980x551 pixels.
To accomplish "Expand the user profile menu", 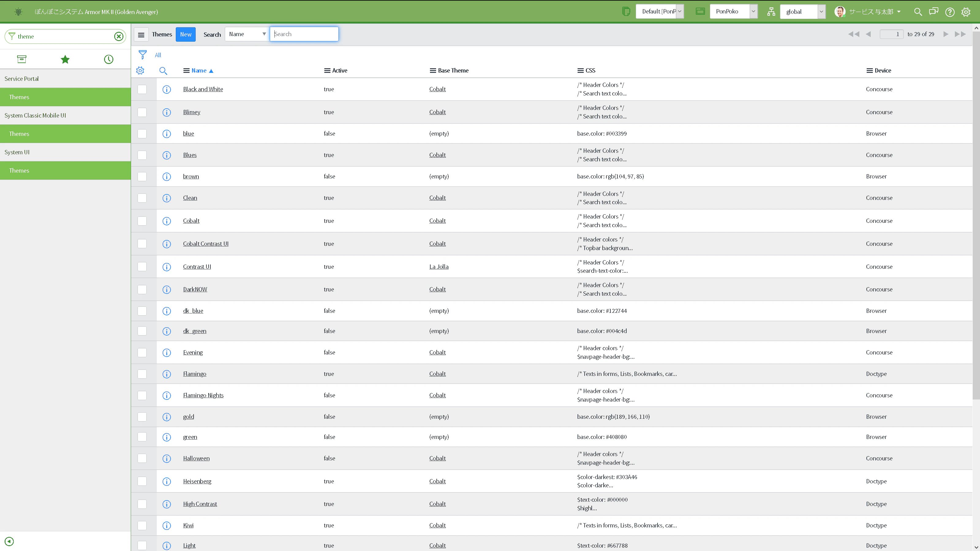I will pos(868,12).
